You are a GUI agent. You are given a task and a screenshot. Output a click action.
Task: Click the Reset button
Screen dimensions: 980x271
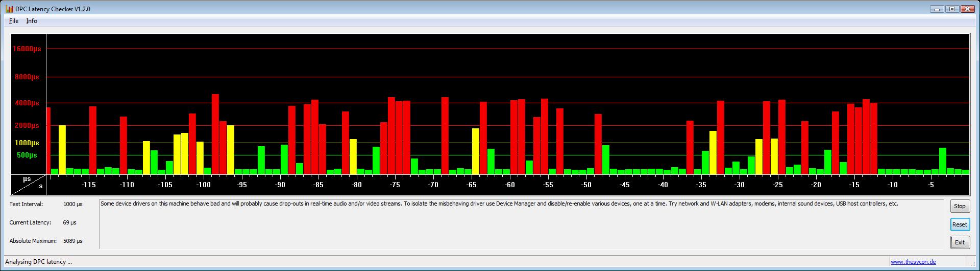[960, 224]
